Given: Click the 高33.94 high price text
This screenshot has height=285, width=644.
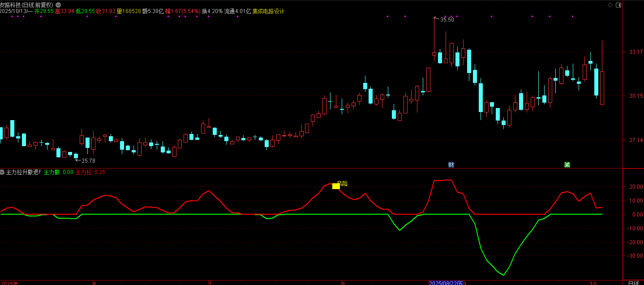Looking at the screenshot, I should pos(64,11).
